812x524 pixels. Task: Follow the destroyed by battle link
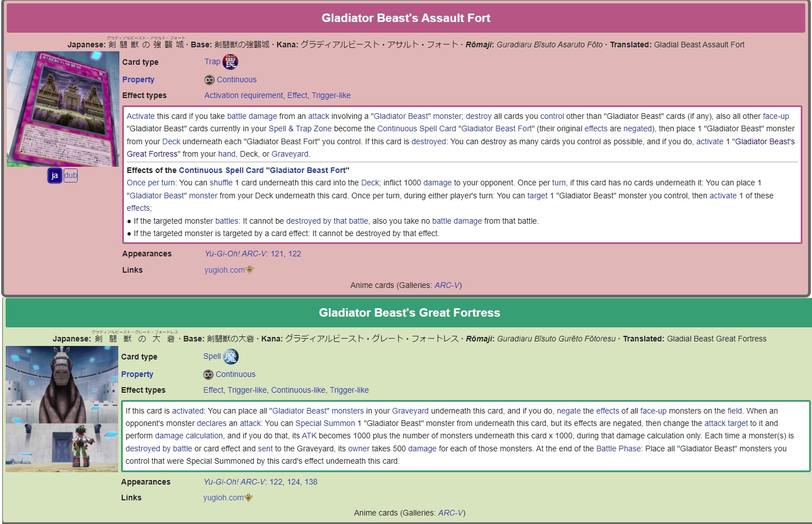[159, 449]
